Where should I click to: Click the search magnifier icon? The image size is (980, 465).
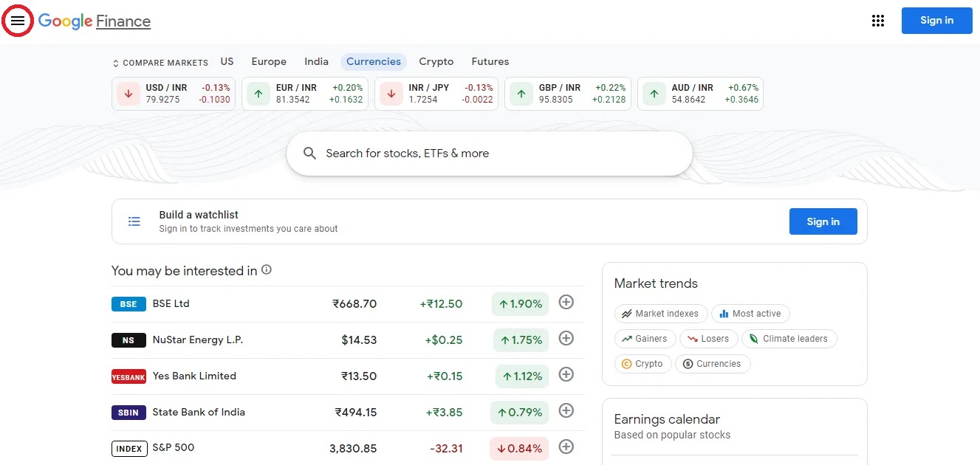pos(310,154)
